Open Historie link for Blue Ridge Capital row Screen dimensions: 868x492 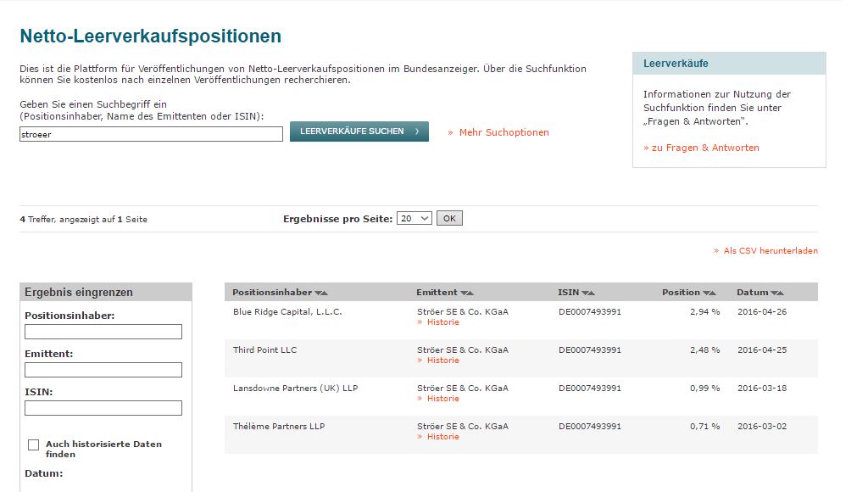coord(442,322)
